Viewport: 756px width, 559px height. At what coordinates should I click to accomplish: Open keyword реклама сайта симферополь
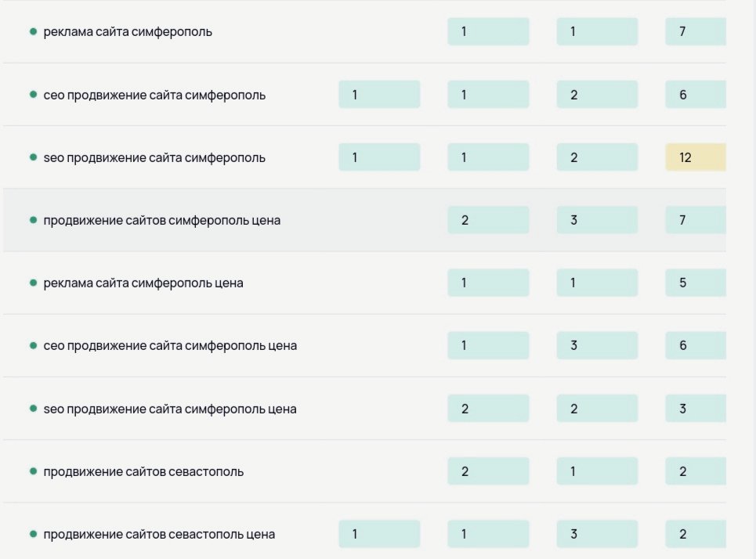pyautogui.click(x=128, y=32)
